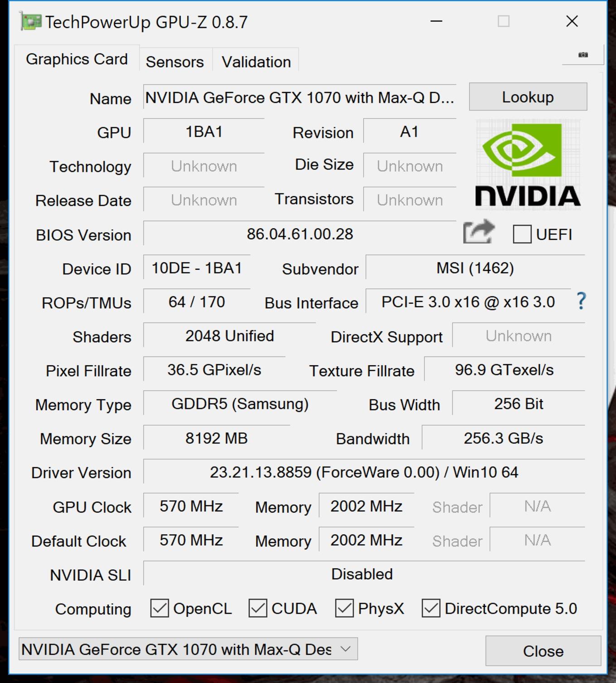Switch to the Sensors tab

[175, 62]
